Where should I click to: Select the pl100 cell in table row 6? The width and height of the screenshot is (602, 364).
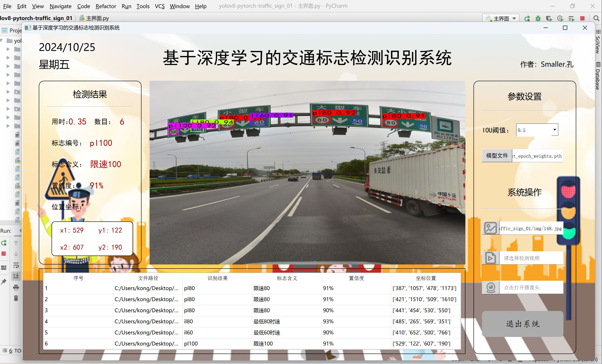tap(217, 344)
